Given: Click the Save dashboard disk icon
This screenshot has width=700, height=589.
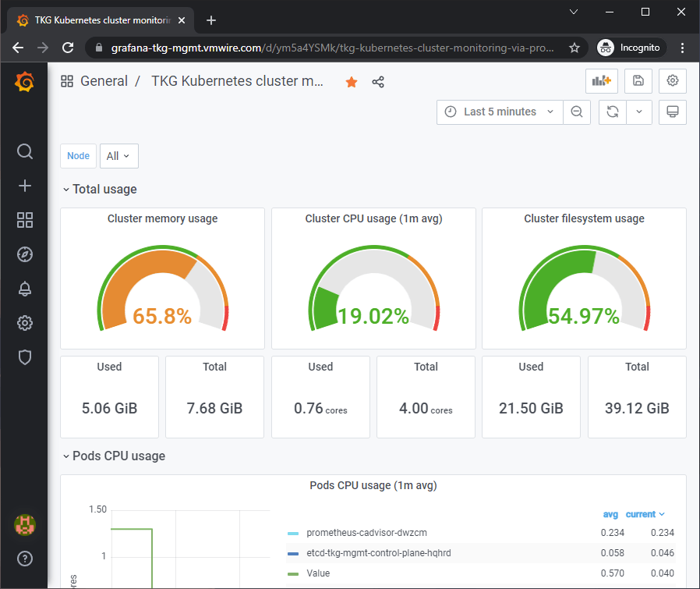Looking at the screenshot, I should 637,80.
